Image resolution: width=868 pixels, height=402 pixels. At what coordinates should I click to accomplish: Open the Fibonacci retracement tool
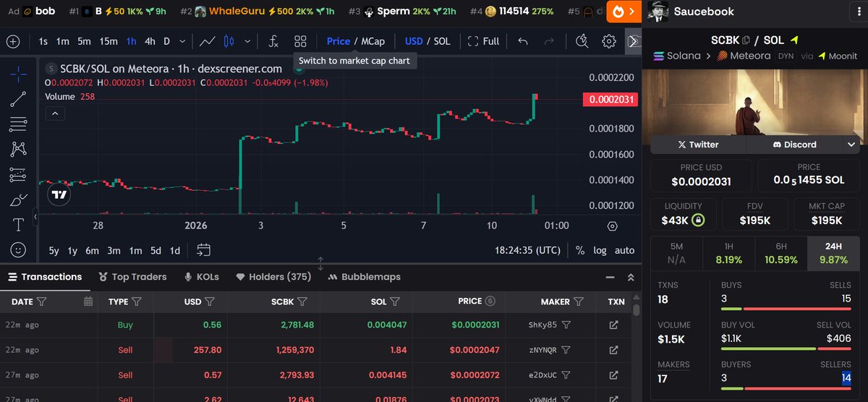click(19, 124)
